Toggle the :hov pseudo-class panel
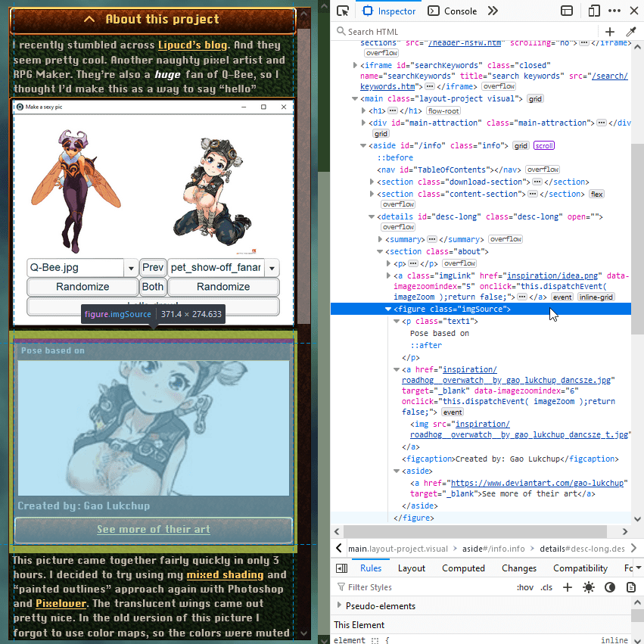The image size is (644, 644). coord(525,587)
